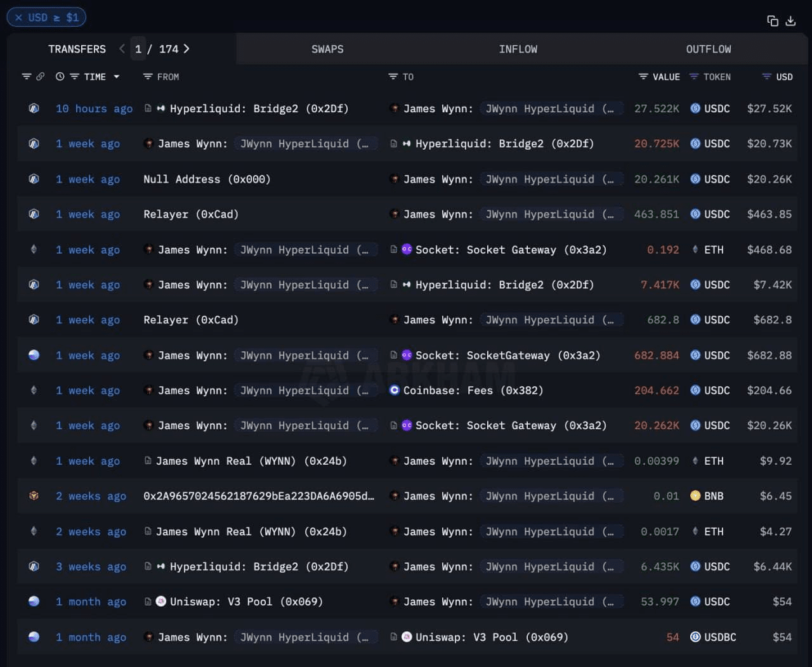Open James Wynn Real (WYNN) sender of 0.0017 ETH
This screenshot has width=812, height=667.
(251, 531)
